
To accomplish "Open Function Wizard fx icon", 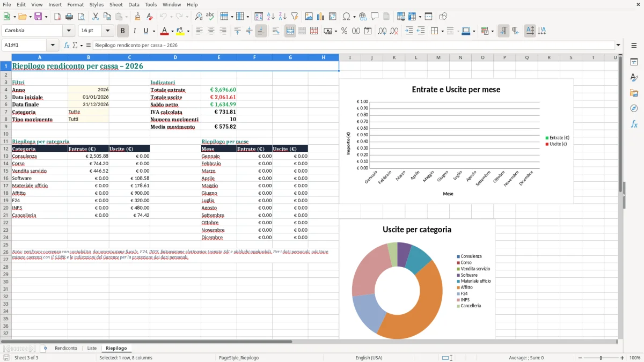I will pos(67,45).
